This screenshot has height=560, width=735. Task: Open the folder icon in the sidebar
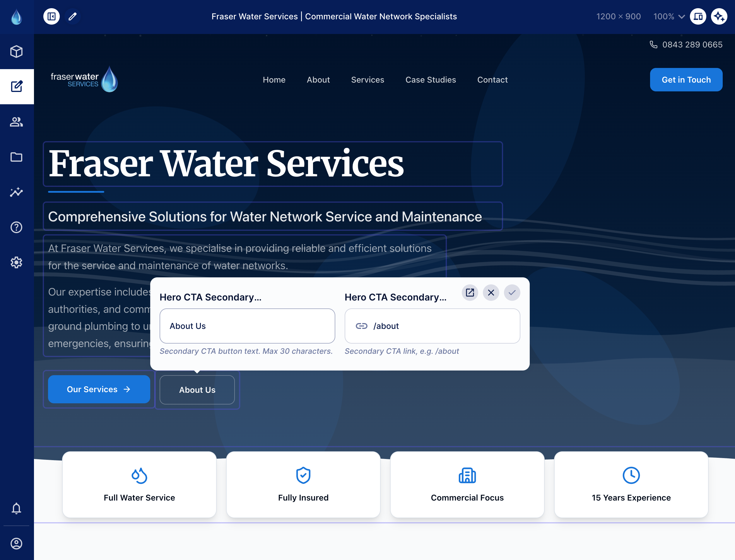pyautogui.click(x=16, y=157)
